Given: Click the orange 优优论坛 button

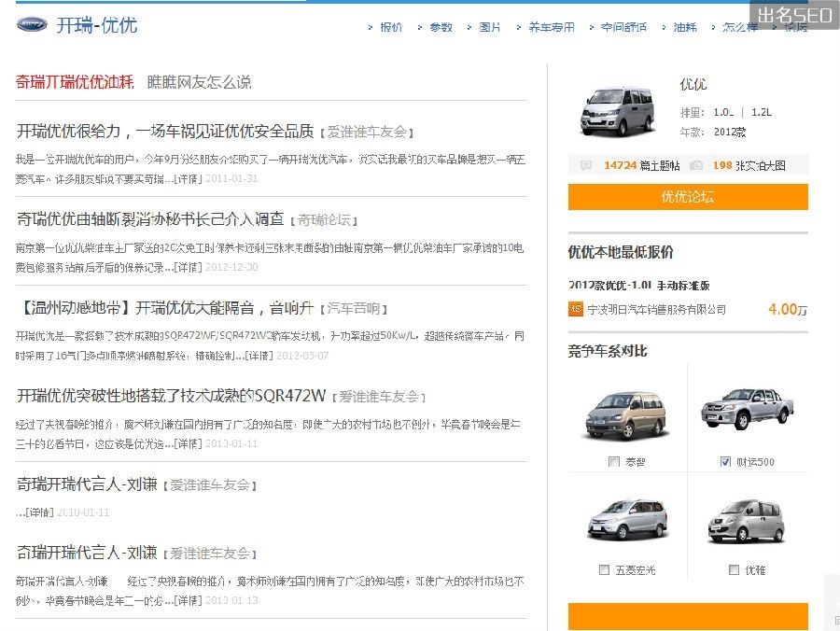Looking at the screenshot, I should pyautogui.click(x=688, y=197).
